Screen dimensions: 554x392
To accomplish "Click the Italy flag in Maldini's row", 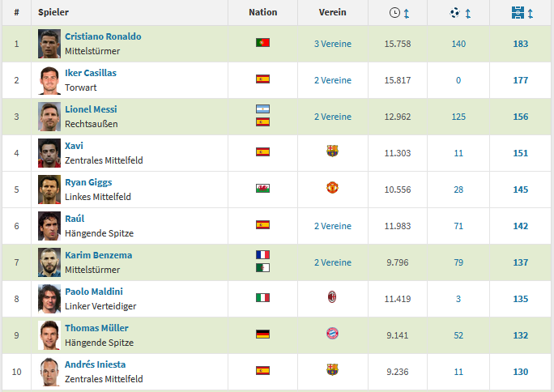I will coord(262,298).
